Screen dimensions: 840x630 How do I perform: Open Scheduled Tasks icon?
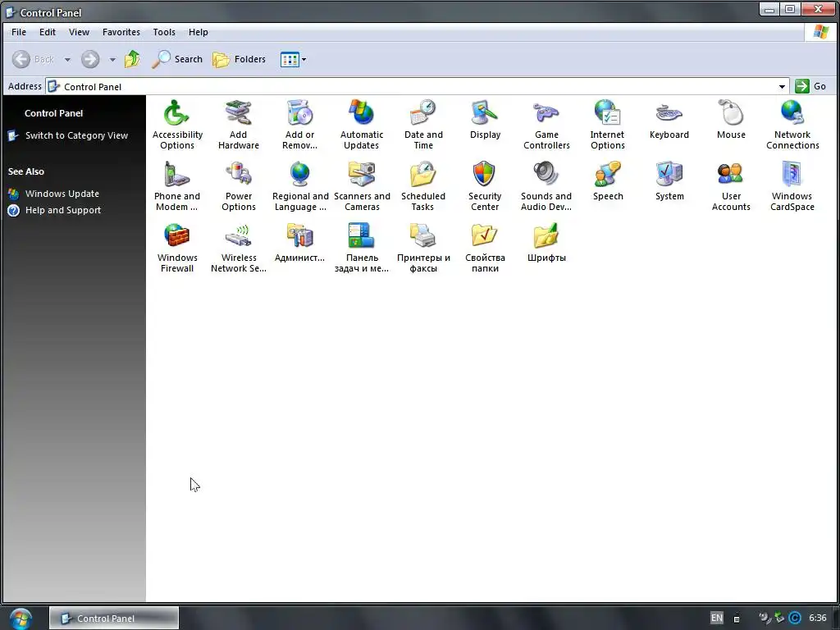point(423,175)
